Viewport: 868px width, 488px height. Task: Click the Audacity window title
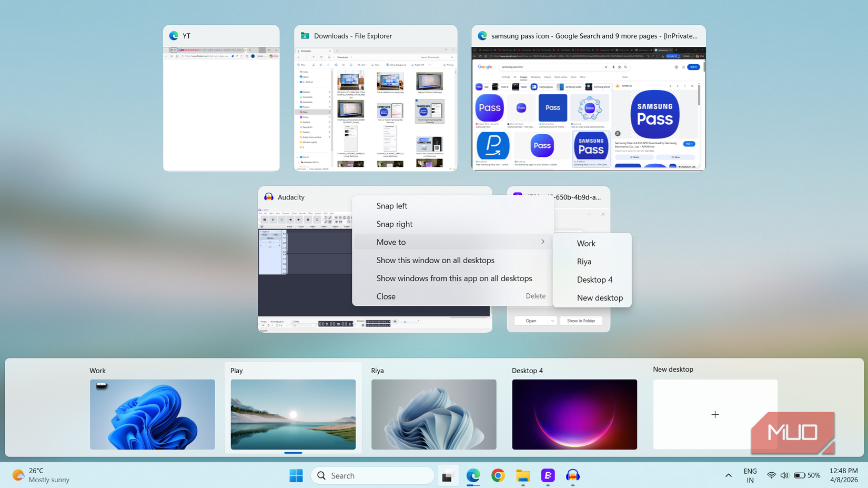pos(291,197)
